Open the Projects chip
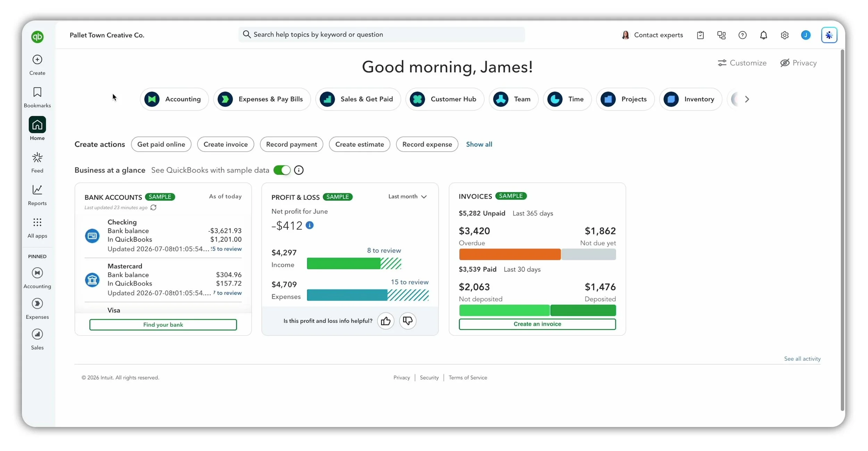 [625, 99]
